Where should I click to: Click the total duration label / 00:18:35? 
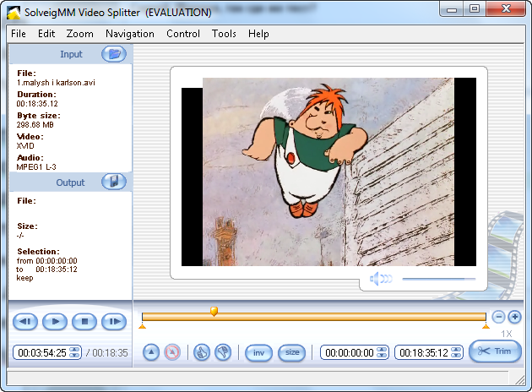click(106, 353)
